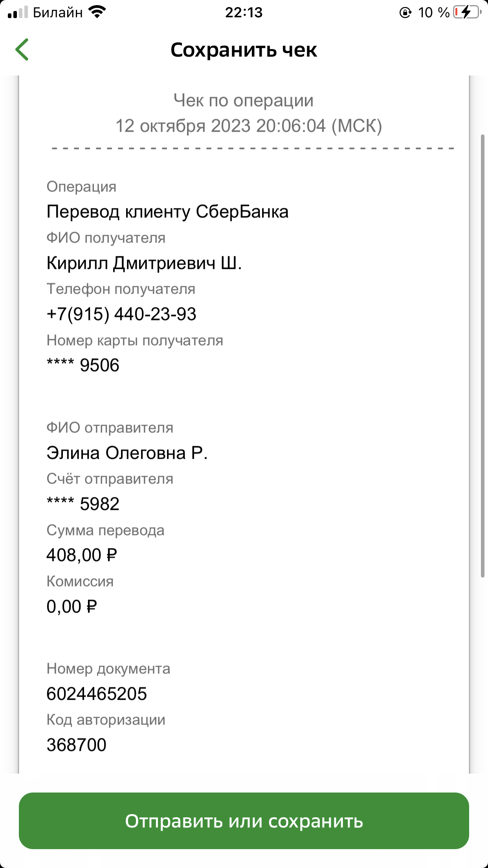The height and width of the screenshot is (868, 488).
Task: Tap the 22:13 clock in status bar
Action: pyautogui.click(x=244, y=13)
